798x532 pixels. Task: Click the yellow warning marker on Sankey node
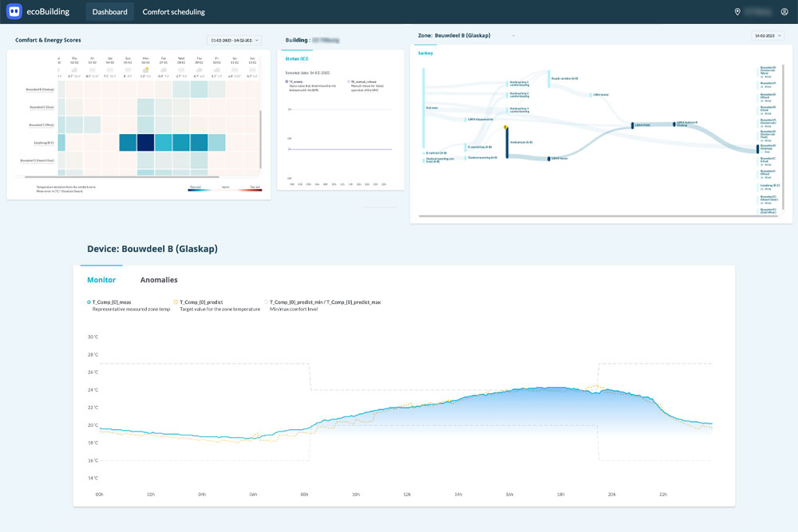click(x=505, y=127)
